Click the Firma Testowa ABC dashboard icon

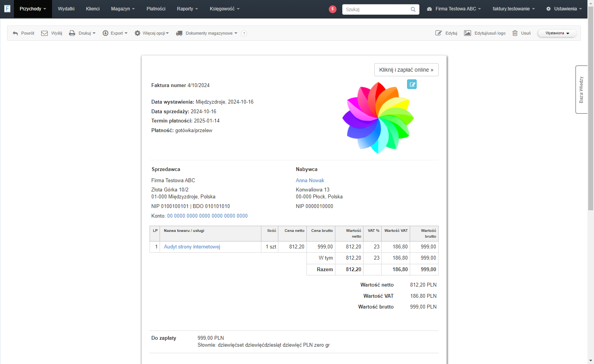tap(429, 9)
